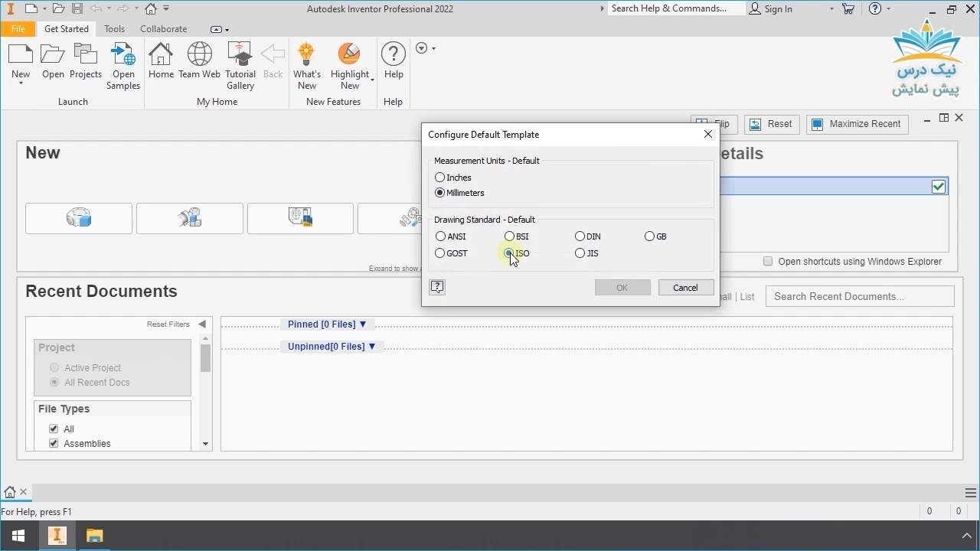
Task: Click the Home icon in My Home panel
Action: click(161, 56)
